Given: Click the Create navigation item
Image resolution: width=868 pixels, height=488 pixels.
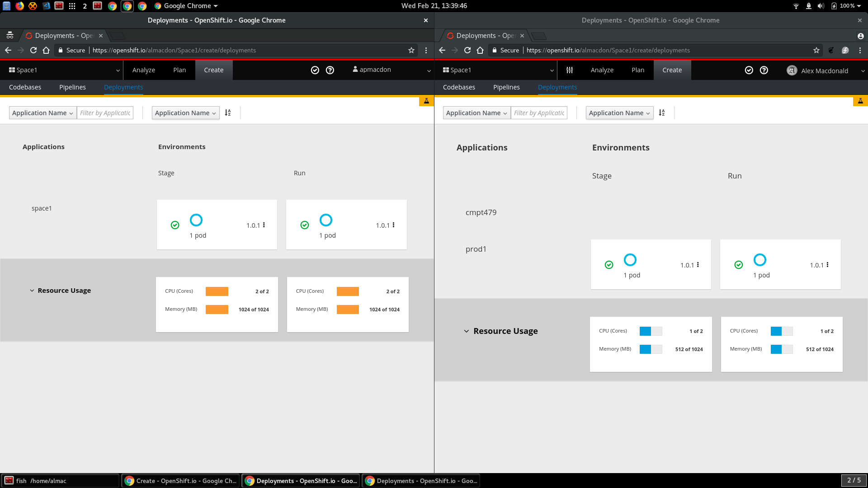Looking at the screenshot, I should click(213, 70).
